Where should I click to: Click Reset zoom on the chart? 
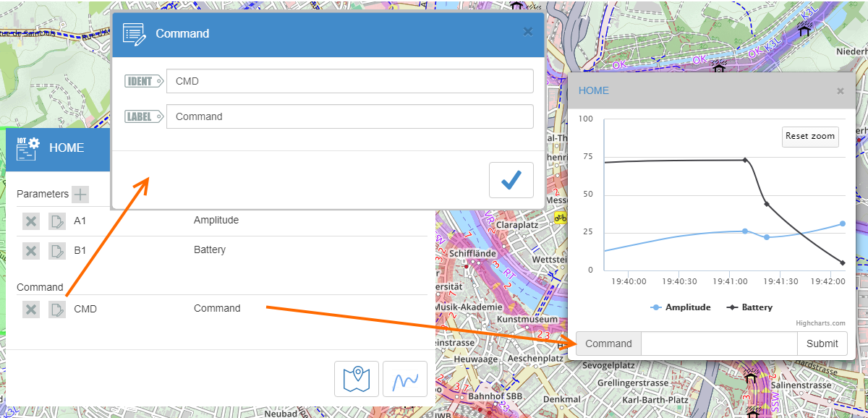click(810, 137)
